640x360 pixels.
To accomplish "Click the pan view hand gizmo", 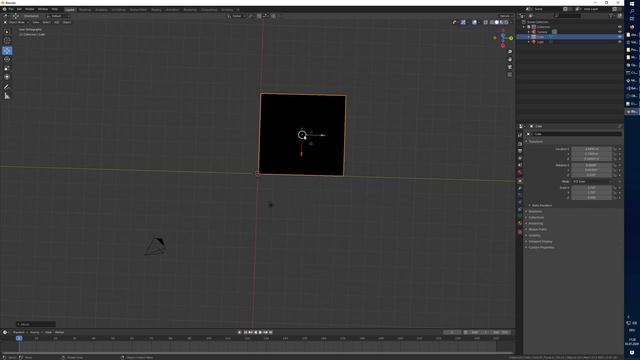I will [510, 60].
